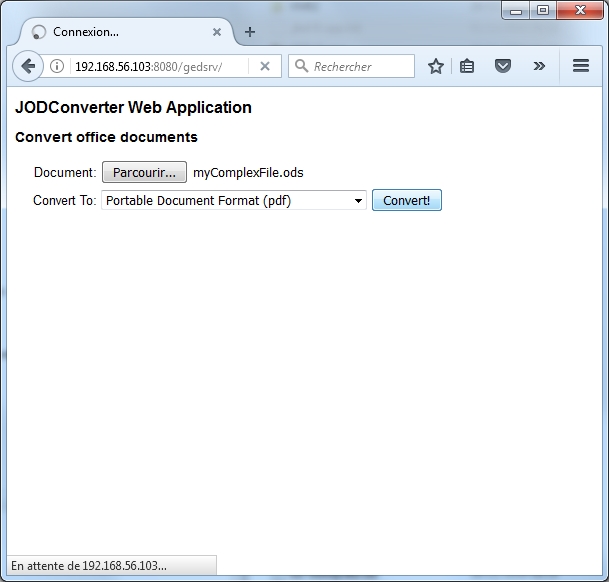Click the Convert! button
Image resolution: width=609 pixels, height=582 pixels.
pyautogui.click(x=406, y=201)
